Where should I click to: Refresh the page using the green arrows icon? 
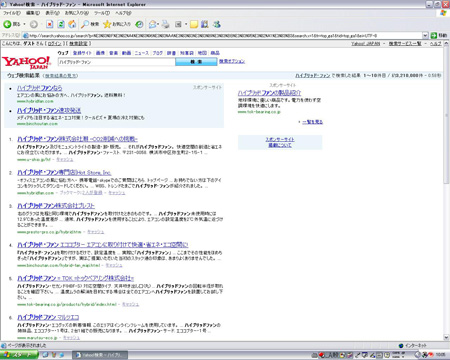point(61,24)
